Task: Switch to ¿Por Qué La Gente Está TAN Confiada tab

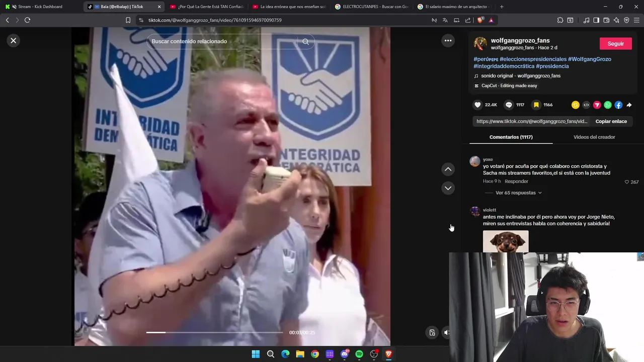Action: pos(206,7)
